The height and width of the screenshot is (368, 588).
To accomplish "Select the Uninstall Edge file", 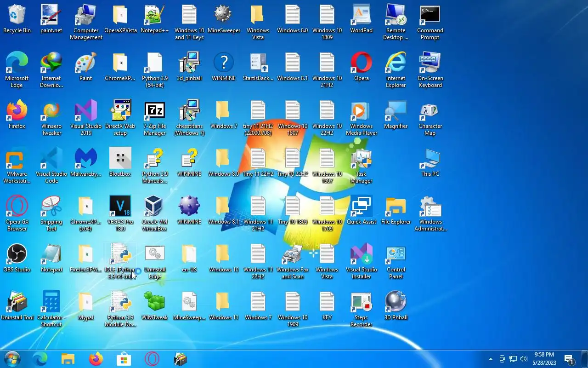I will coord(155,262).
